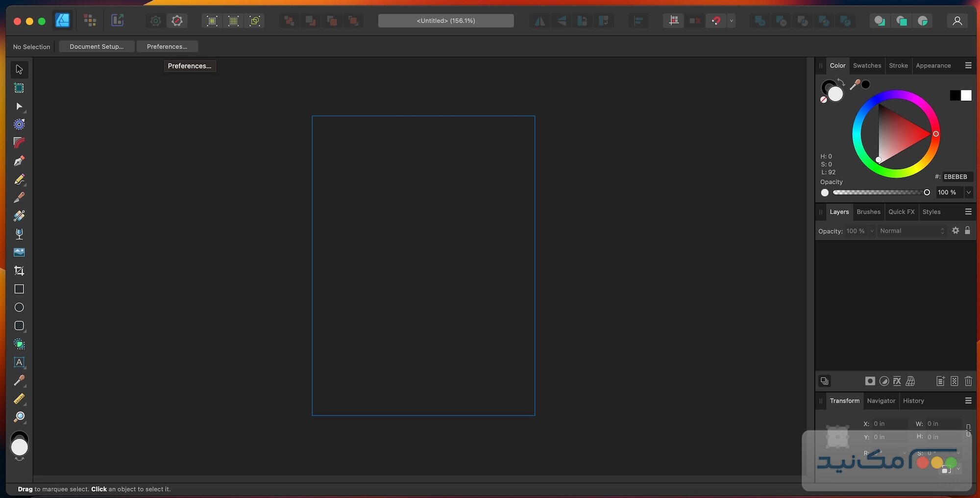Screen dimensions: 980x498
Task: Select the Node tool
Action: pyautogui.click(x=19, y=107)
